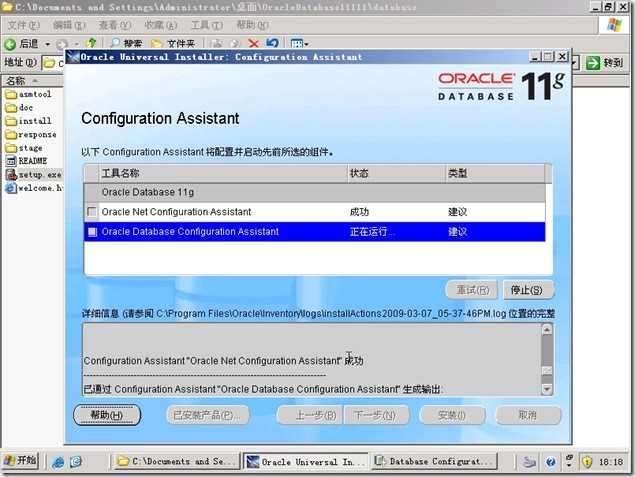This screenshot has height=477, width=635.
Task: Click the 取消 button
Action: click(528, 415)
